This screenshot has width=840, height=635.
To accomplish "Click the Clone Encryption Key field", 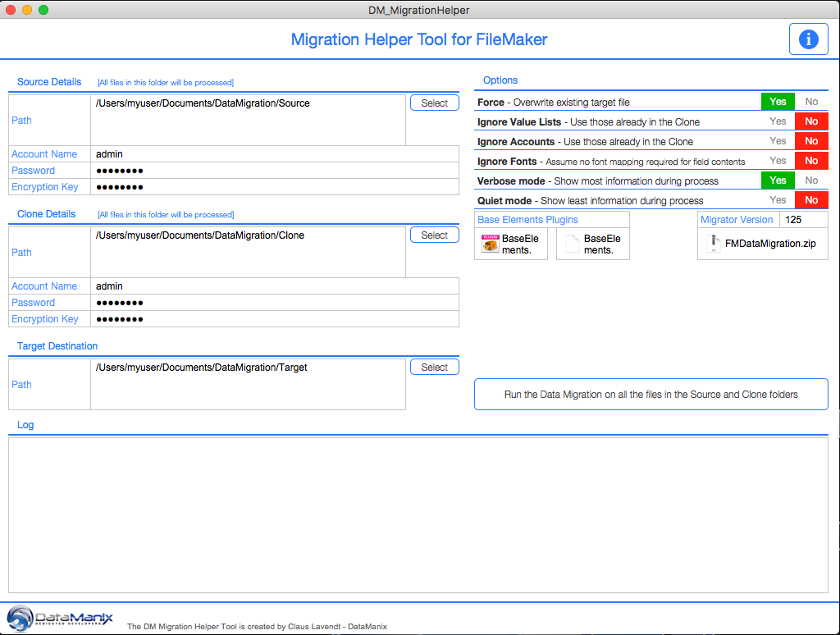I will [275, 319].
